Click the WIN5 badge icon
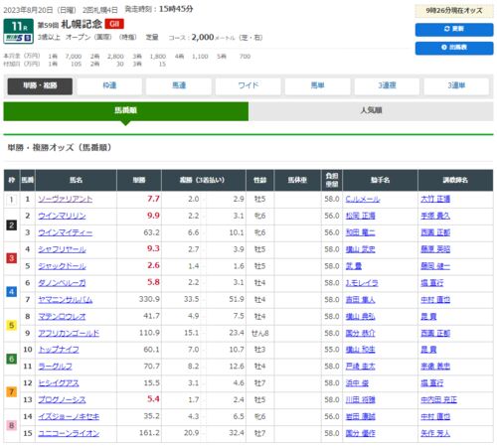The height and width of the screenshot is (448, 497). click(19, 38)
